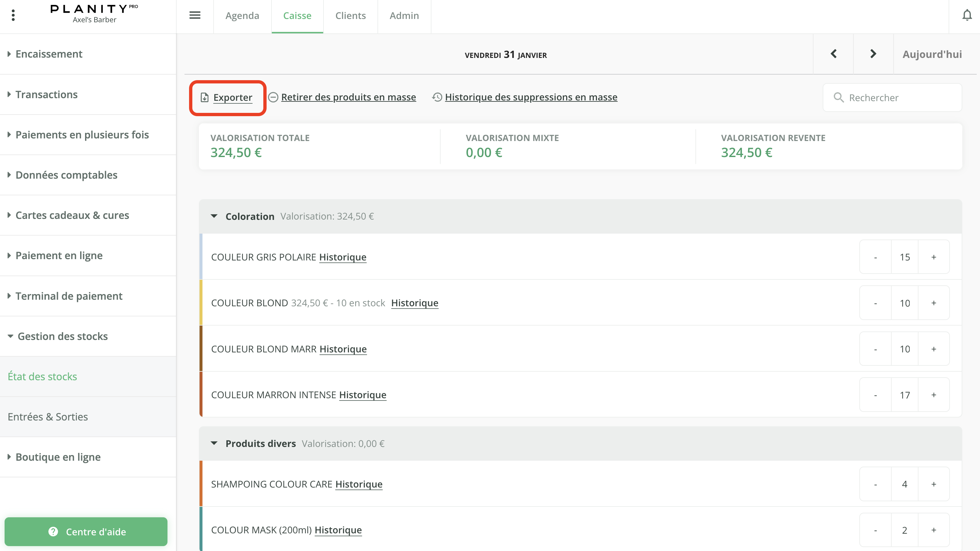This screenshot has width=980, height=551.
Task: Open the three-dot options menu
Action: pos(13,15)
